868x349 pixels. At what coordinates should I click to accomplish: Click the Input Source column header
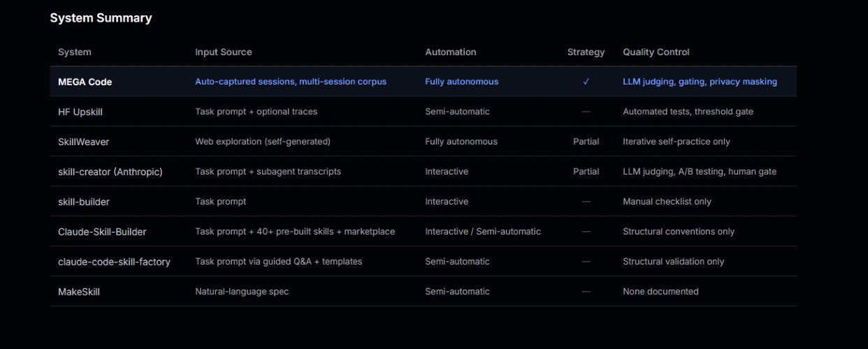[x=224, y=52]
